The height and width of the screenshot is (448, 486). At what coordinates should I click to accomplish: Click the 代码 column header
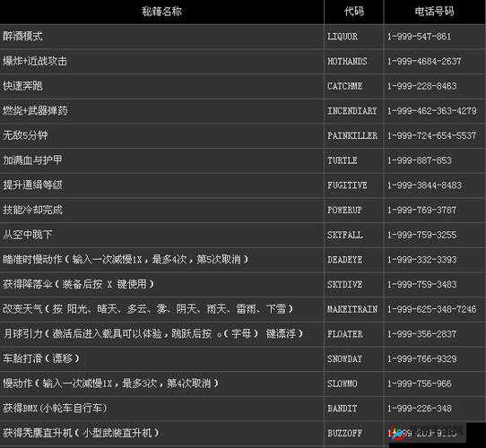coord(353,12)
